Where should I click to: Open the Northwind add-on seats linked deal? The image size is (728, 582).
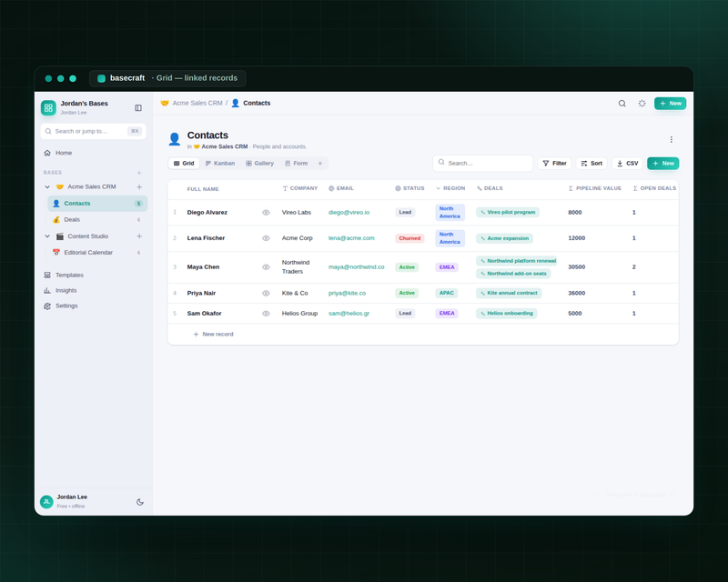coord(513,274)
